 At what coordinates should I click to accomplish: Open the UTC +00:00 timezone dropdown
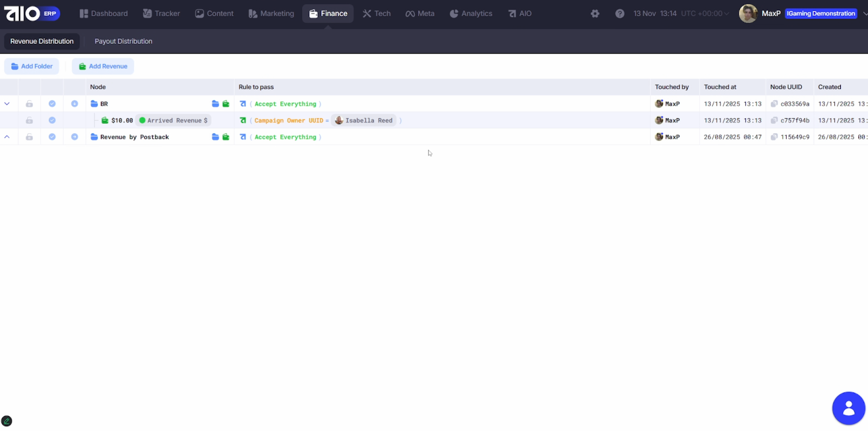click(705, 14)
